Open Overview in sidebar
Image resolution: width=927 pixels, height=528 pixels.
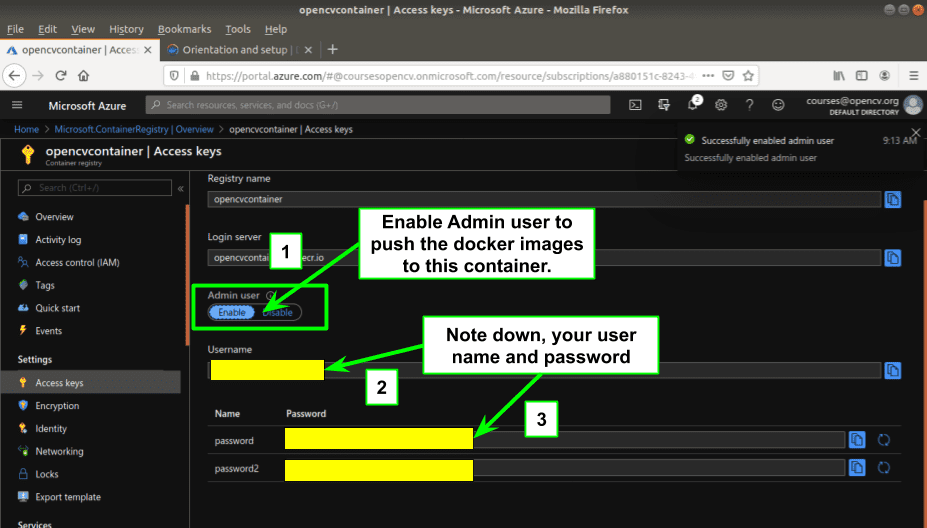coord(54,217)
